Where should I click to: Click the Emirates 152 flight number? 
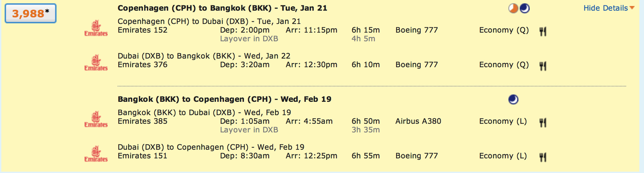(143, 30)
